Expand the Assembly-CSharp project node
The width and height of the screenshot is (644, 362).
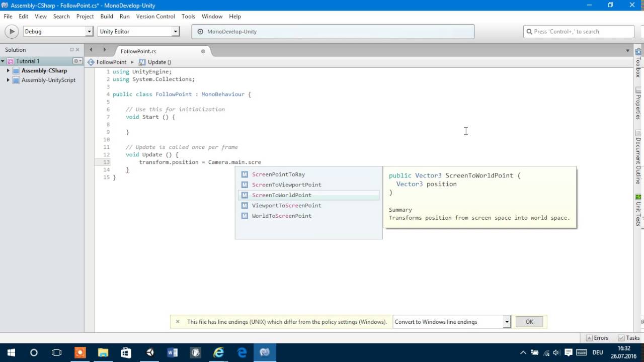pos(8,71)
